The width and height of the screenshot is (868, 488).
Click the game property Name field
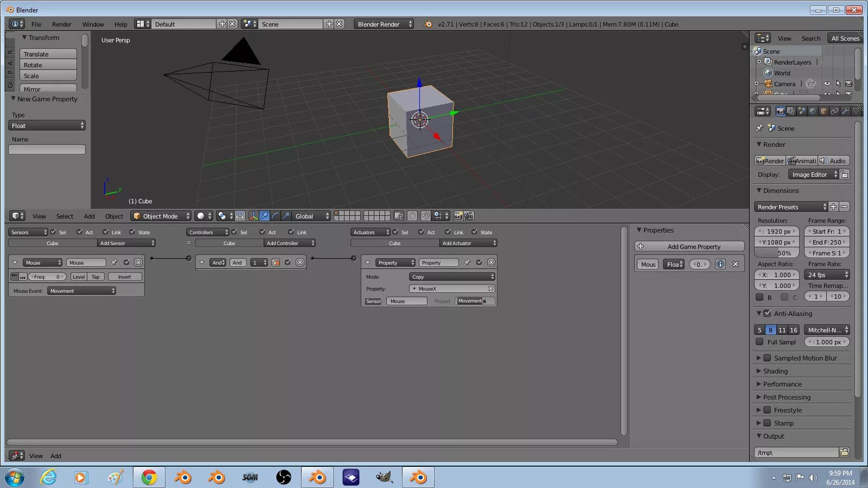click(47, 149)
